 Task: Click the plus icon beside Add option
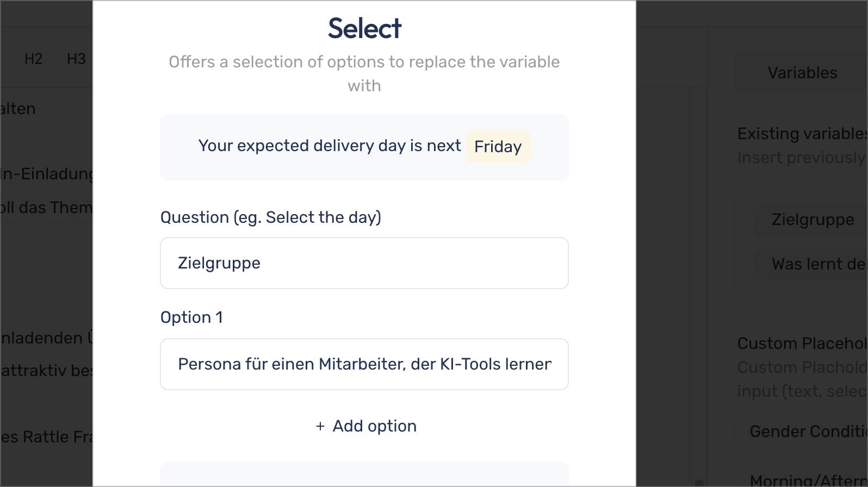pyautogui.click(x=320, y=427)
